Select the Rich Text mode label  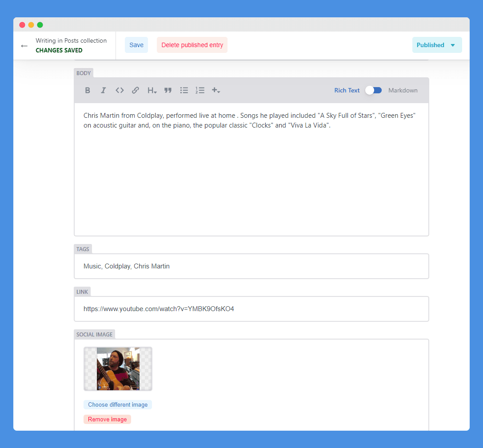(x=347, y=90)
